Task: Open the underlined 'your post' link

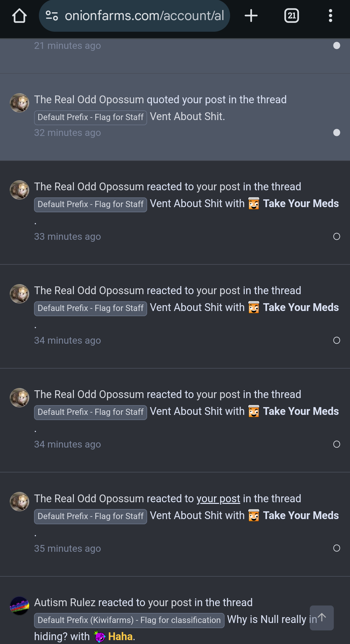Action: click(x=218, y=499)
